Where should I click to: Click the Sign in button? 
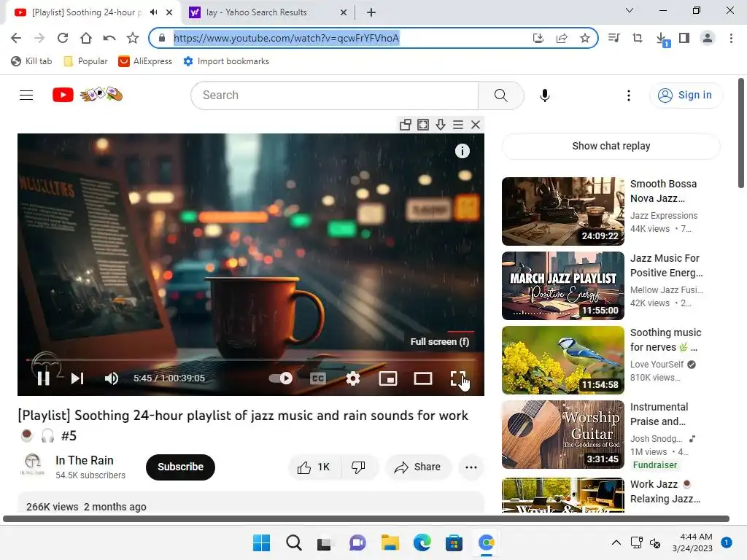point(686,96)
